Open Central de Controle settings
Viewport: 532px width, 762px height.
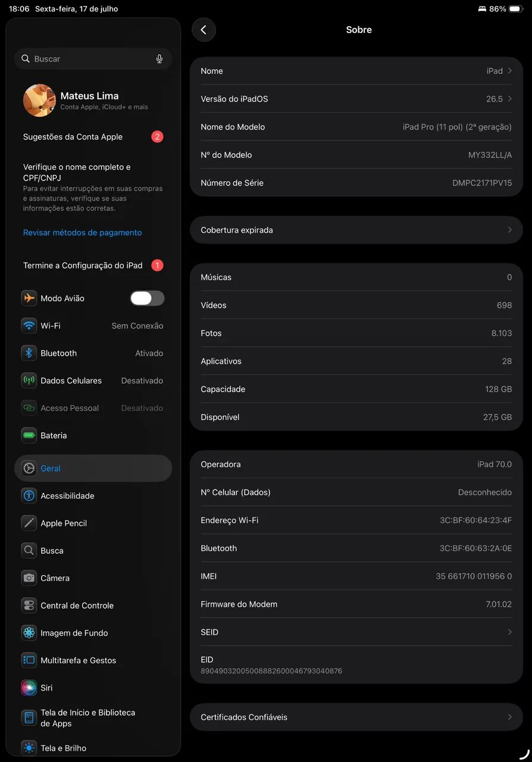click(93, 605)
